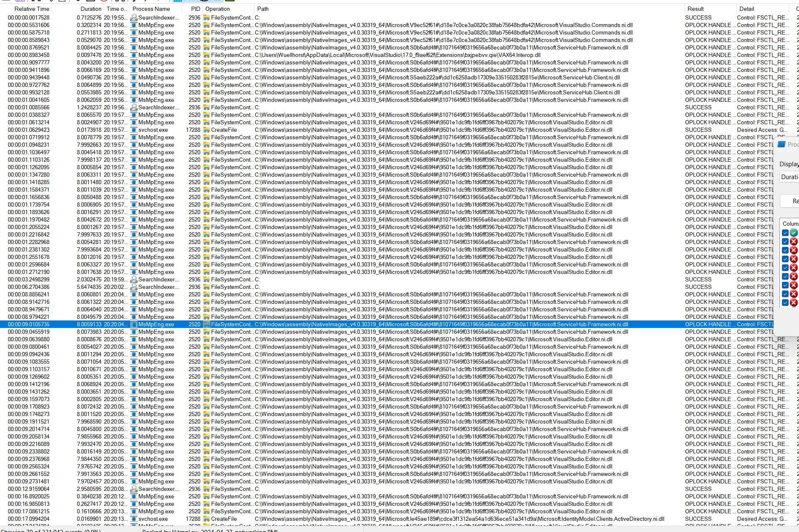Screen dimensions: 799x532
Task: Select the svchost.exe CreateFile event row
Action: pyautogui.click(x=166, y=129)
